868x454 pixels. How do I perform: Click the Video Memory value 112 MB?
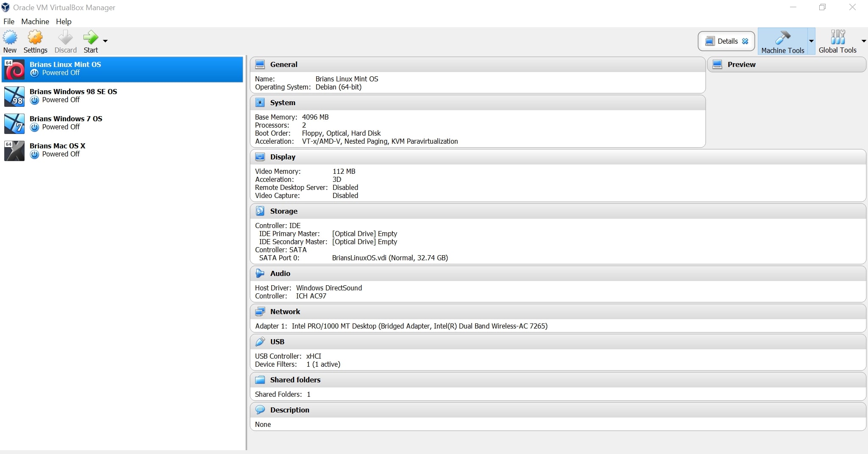(344, 171)
